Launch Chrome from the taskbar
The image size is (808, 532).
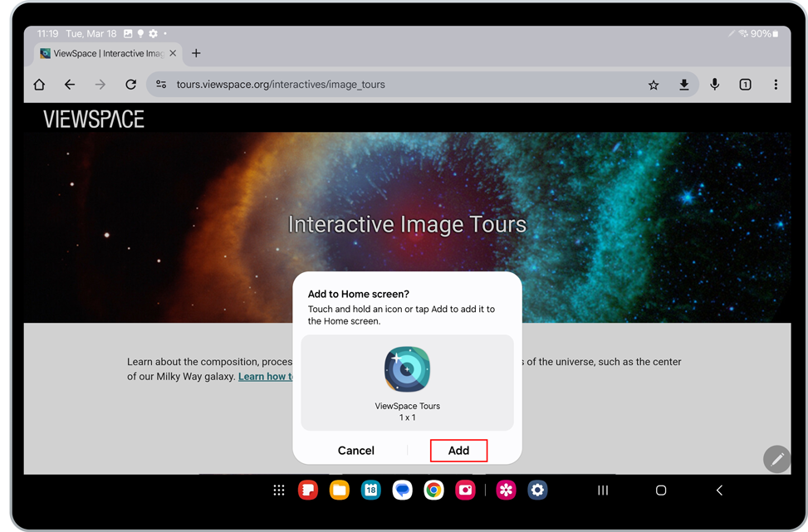[433, 491]
